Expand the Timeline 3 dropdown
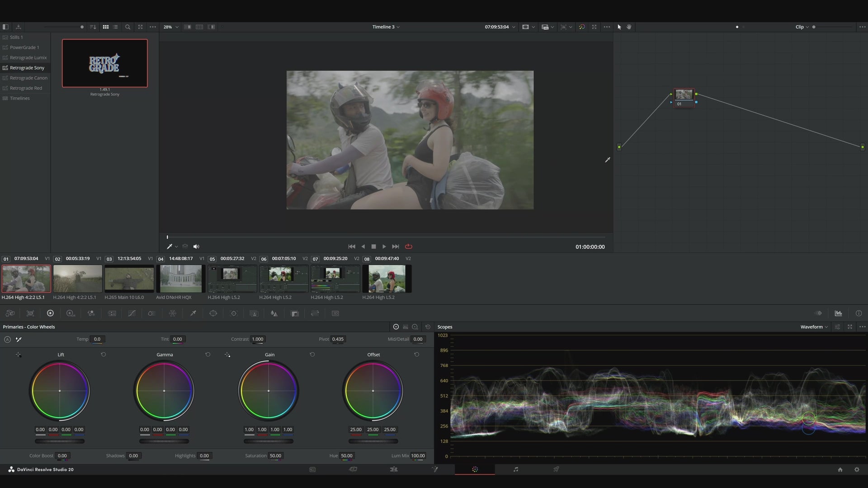The image size is (868, 488). 386,27
